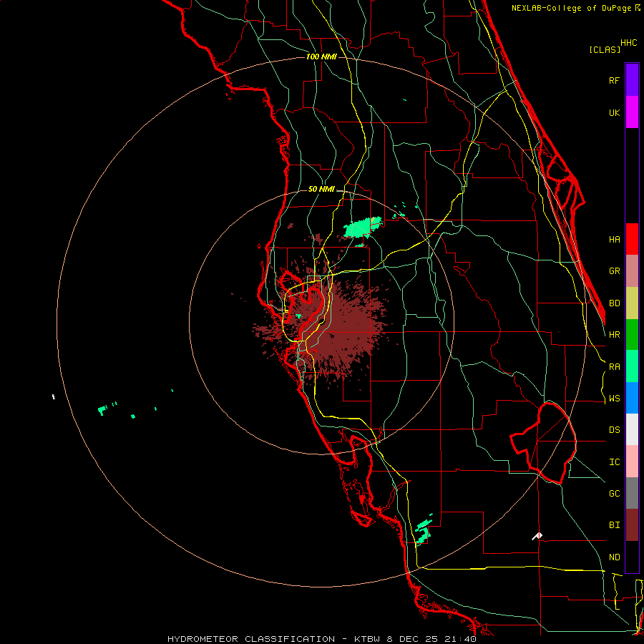The width and height of the screenshot is (644, 644).
Task: Click the "HYDROMETEOR CLASSIFICATION" title text
Action: 251,639
